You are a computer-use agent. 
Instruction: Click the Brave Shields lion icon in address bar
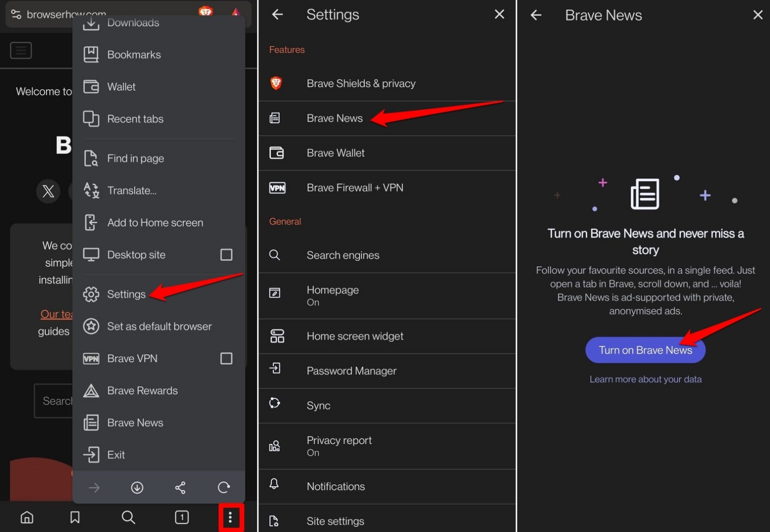(x=205, y=11)
